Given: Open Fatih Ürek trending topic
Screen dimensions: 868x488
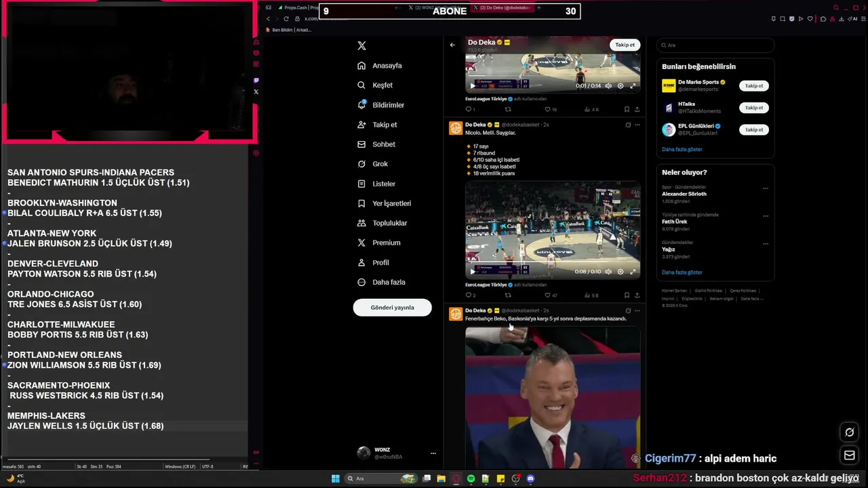Looking at the screenshot, I should click(x=674, y=222).
